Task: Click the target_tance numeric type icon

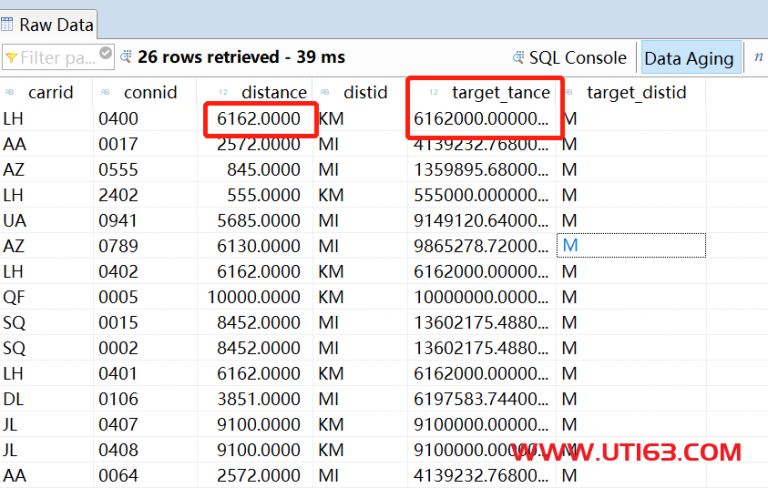Action: (434, 92)
